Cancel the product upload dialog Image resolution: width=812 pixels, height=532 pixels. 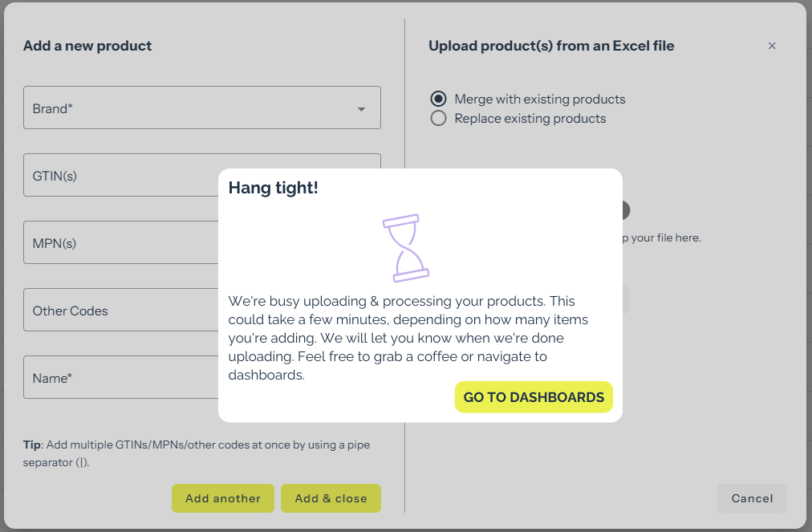(752, 498)
